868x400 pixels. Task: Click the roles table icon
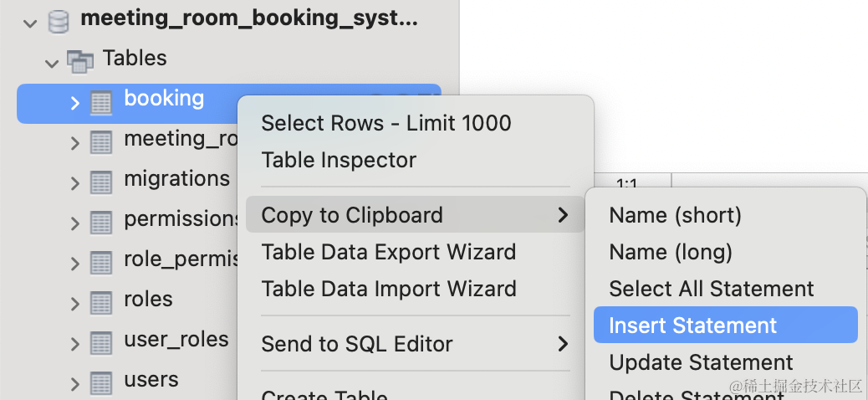(101, 300)
